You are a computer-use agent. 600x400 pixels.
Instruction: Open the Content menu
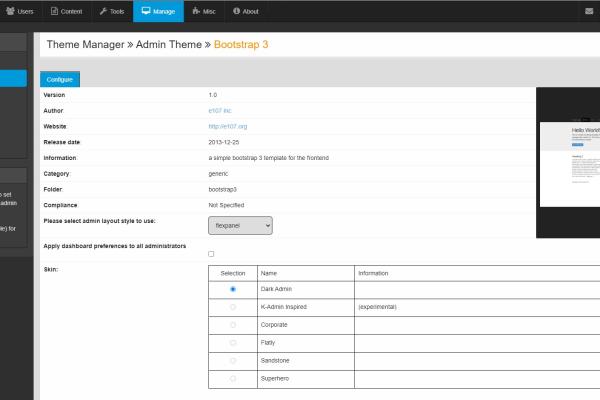[67, 11]
